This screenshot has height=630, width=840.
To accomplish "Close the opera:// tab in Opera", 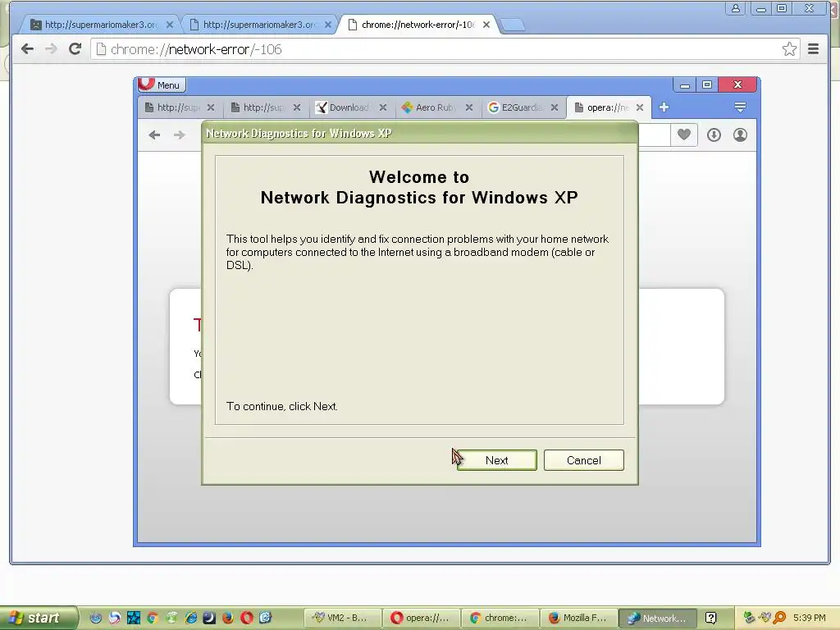I will [640, 107].
